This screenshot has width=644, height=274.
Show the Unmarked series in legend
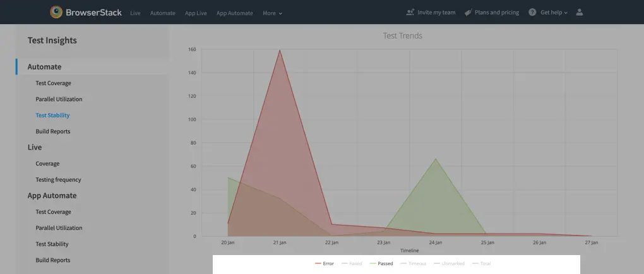(453, 263)
